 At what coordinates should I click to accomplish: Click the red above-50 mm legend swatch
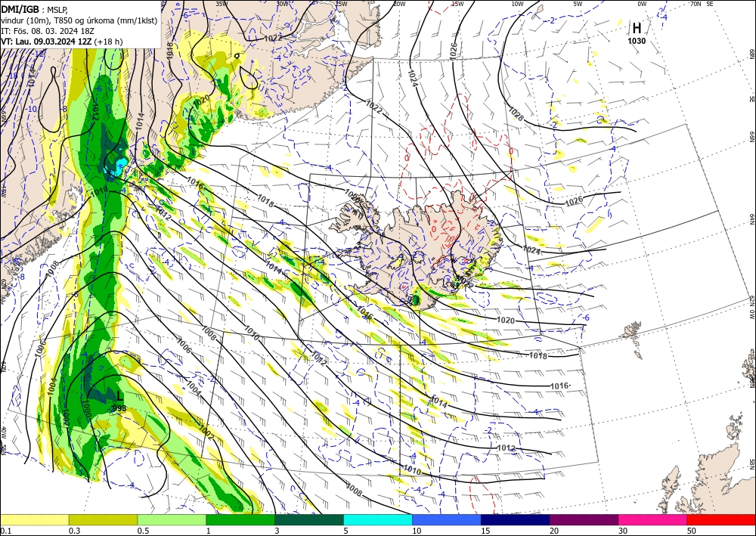point(721,519)
